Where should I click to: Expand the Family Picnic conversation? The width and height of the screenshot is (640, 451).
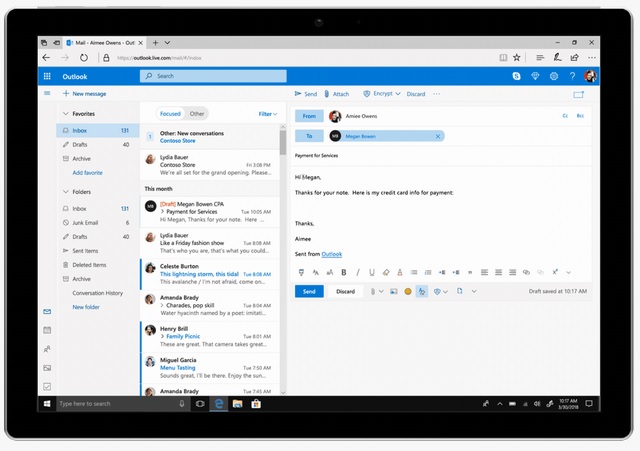pos(162,336)
